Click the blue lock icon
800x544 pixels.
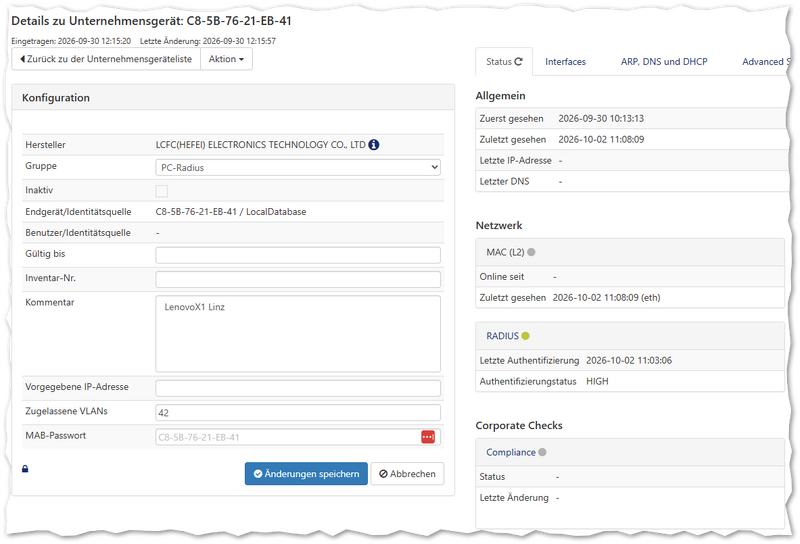(x=25, y=468)
